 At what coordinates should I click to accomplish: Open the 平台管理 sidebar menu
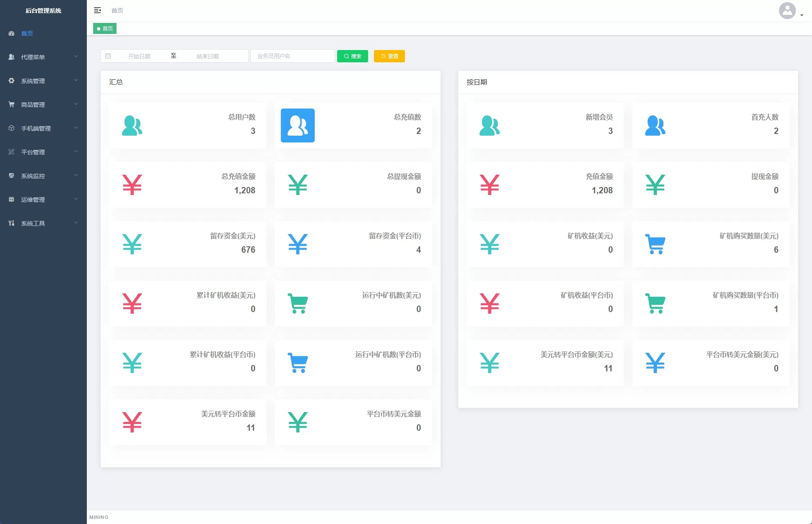pyautogui.click(x=42, y=152)
